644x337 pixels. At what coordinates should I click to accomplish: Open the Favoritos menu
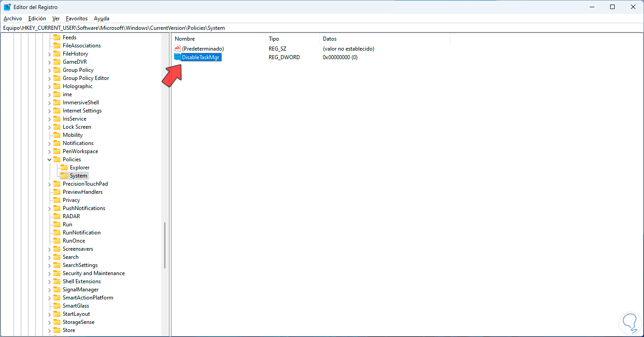[x=77, y=19]
